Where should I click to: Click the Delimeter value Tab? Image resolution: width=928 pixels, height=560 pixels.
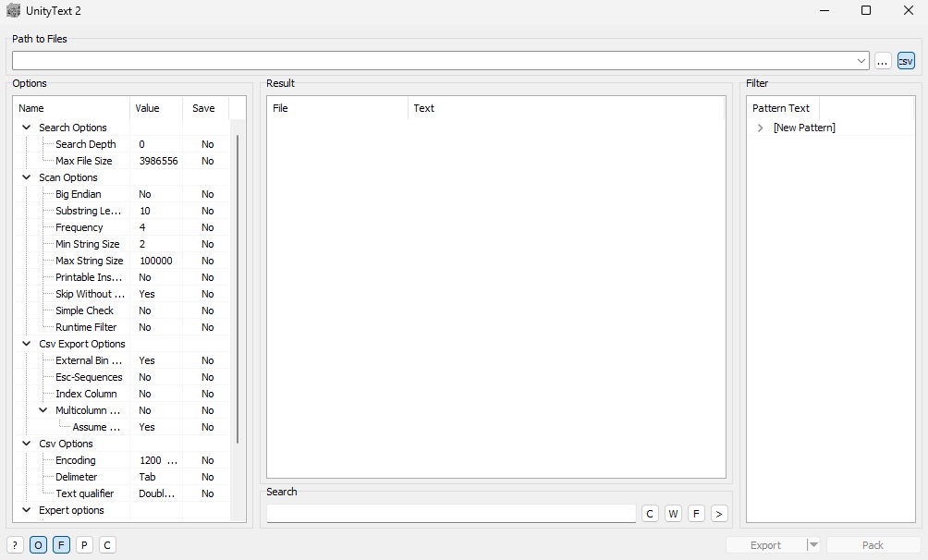pyautogui.click(x=147, y=477)
